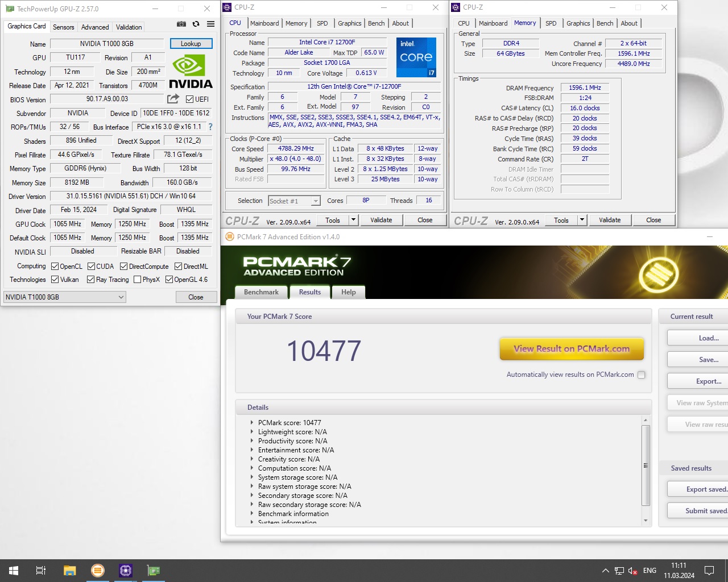This screenshot has height=582, width=728.
Task: Open the notification center icon
Action: pyautogui.click(x=709, y=571)
